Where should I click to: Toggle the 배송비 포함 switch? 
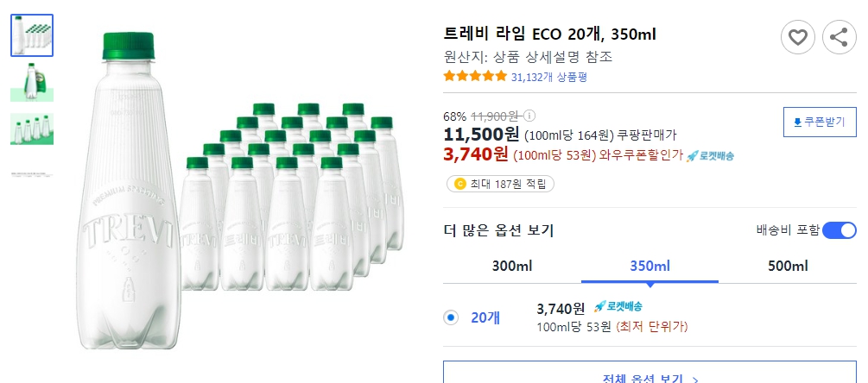[x=839, y=230]
